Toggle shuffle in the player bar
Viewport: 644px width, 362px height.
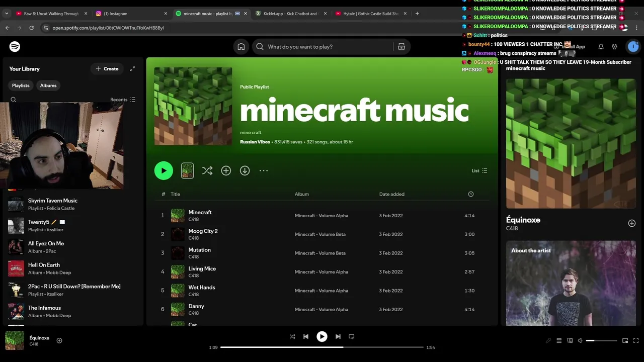click(x=292, y=337)
